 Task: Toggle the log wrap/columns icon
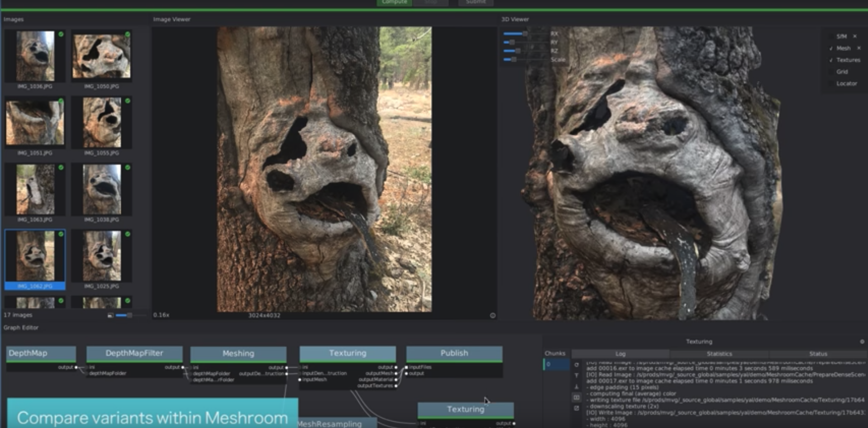pos(577,397)
